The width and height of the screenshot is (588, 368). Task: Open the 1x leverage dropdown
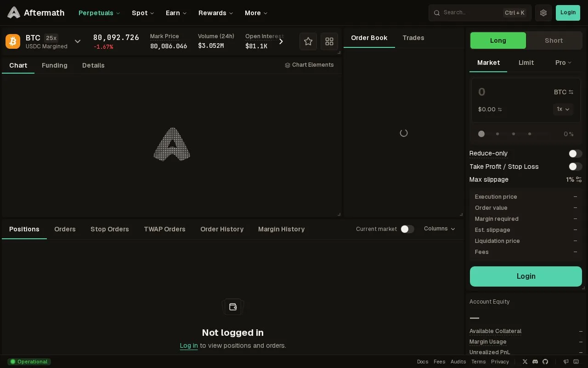point(563,109)
